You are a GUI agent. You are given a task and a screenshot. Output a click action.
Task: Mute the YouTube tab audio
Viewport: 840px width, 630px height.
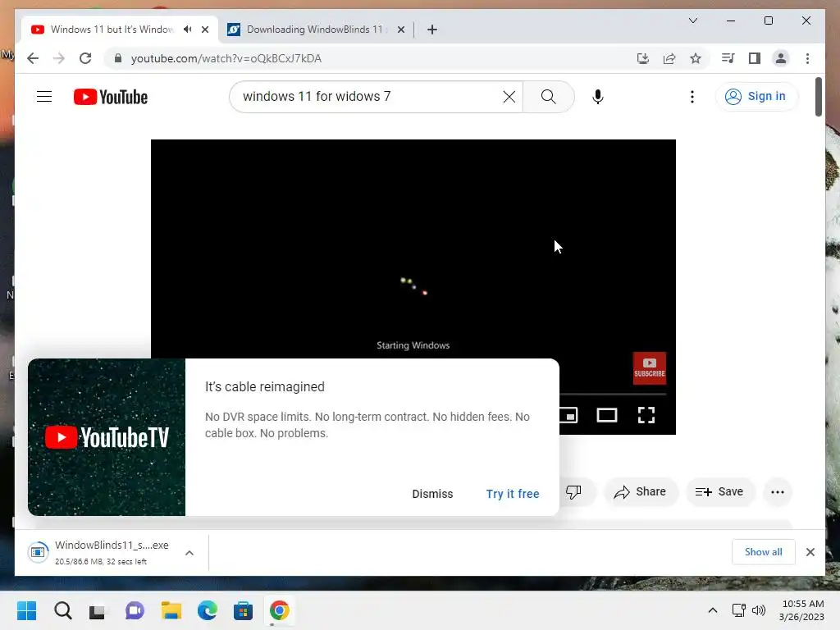click(188, 30)
